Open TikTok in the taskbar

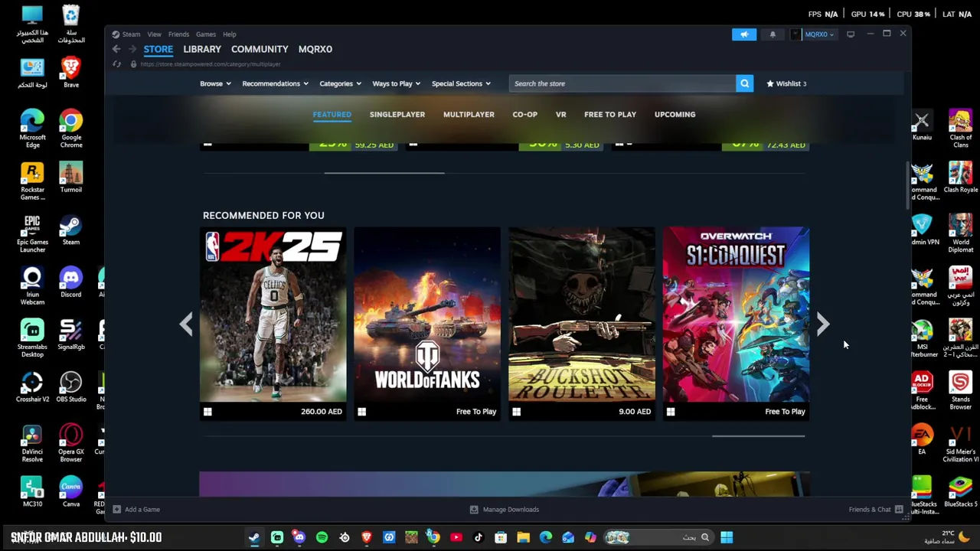coord(478,537)
